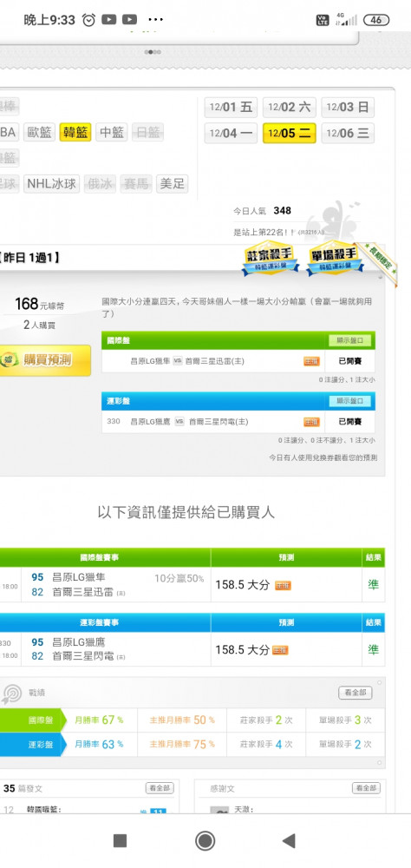Show 運彩盤 odds with 顯示盤口 button
Image resolution: width=411 pixels, height=868 pixels.
pos(349,401)
